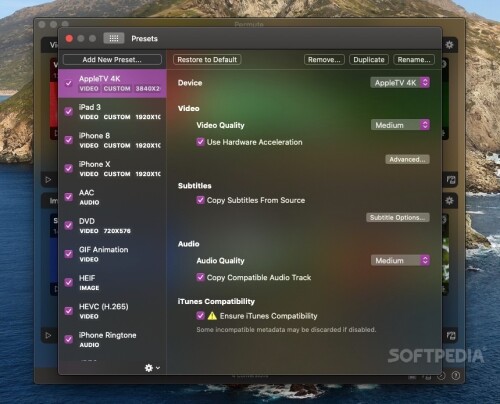Toggle the iPhone Ringtone preset checkbox
The image size is (500, 404).
[x=69, y=339]
